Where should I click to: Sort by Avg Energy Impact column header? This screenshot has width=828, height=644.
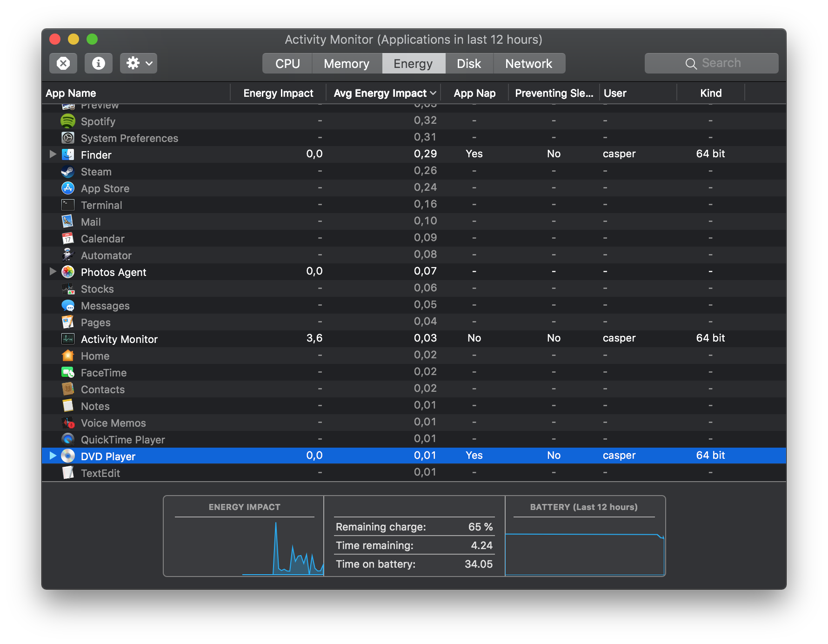[384, 93]
